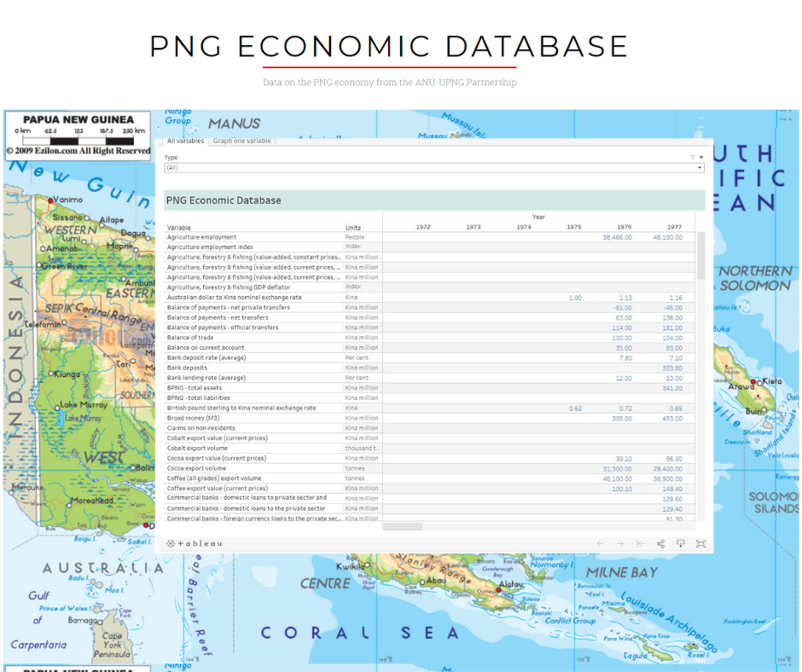Click the Undo arrow in the Tableau toolbar
802x672 pixels.
pos(600,543)
